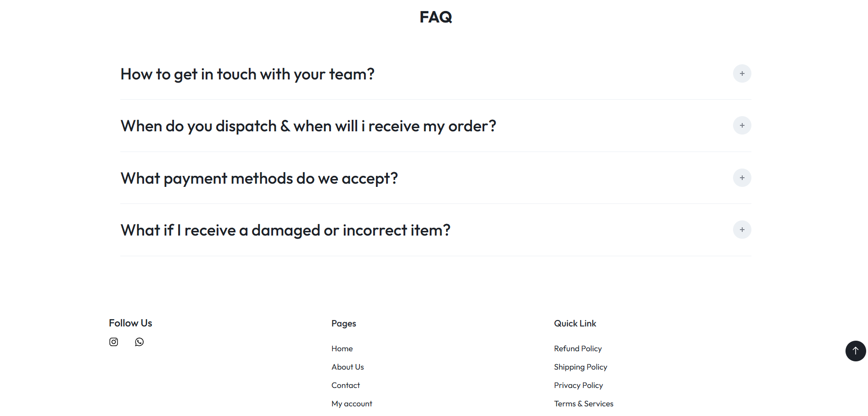Expand 'What payment methods do we accept?'
Image resolution: width=868 pixels, height=416 pixels.
pyautogui.click(x=259, y=178)
